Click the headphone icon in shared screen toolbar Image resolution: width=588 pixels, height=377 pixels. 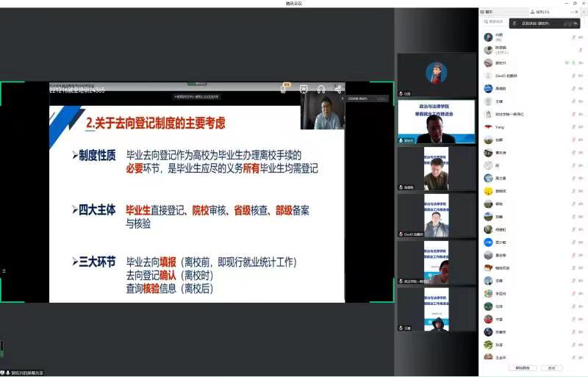(x=321, y=89)
